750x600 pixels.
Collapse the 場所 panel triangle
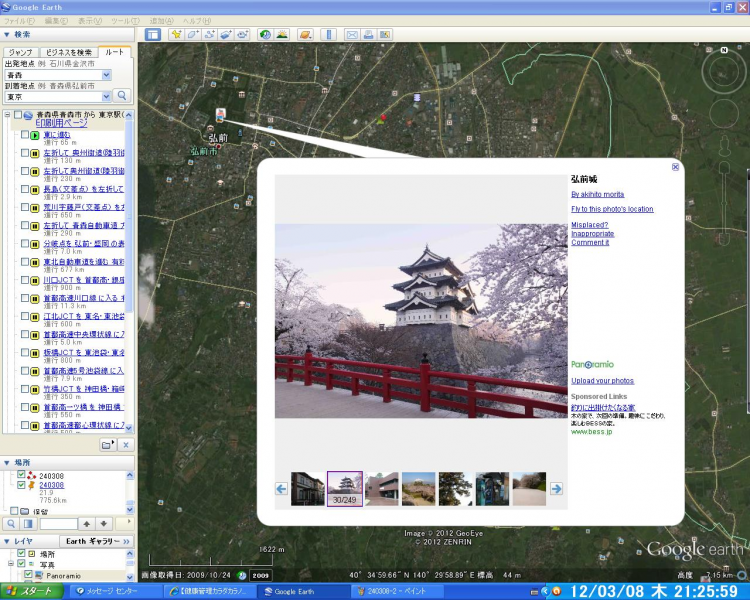click(x=7, y=463)
